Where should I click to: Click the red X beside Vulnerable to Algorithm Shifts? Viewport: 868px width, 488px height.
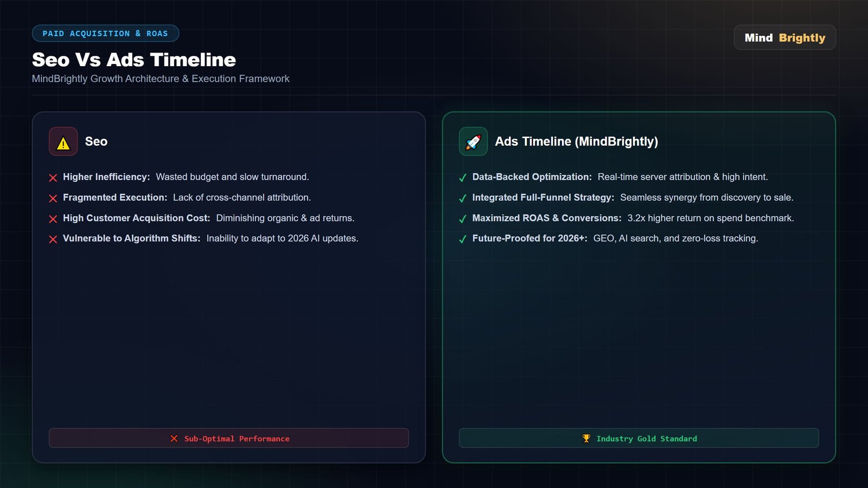pos(53,239)
